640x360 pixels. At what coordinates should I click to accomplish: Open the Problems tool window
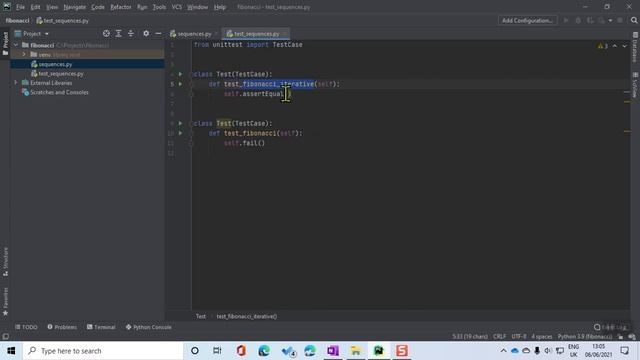click(62, 327)
